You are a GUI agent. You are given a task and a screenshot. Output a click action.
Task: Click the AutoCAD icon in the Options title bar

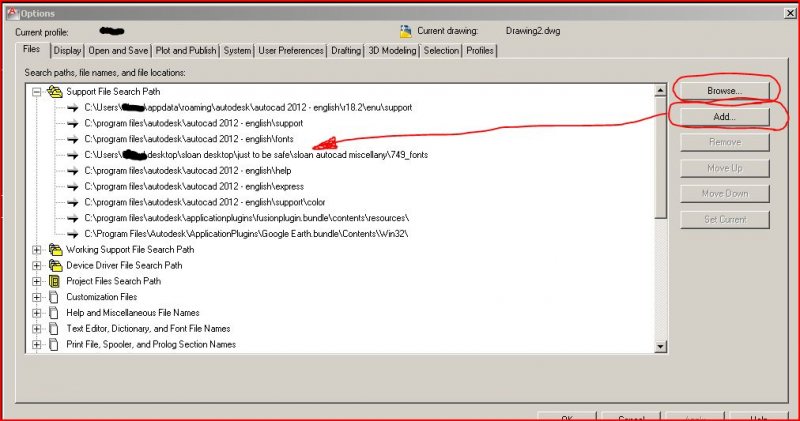[12, 13]
